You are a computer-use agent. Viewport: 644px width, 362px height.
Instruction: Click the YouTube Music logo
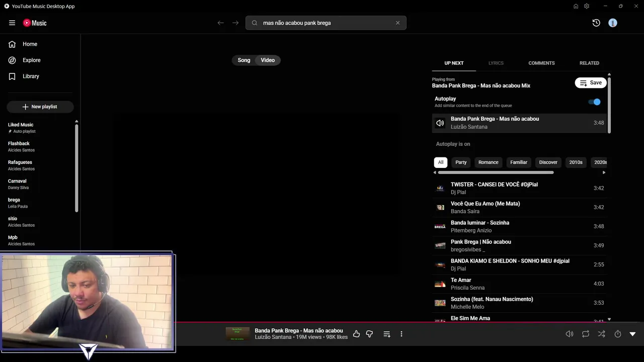coord(35,23)
